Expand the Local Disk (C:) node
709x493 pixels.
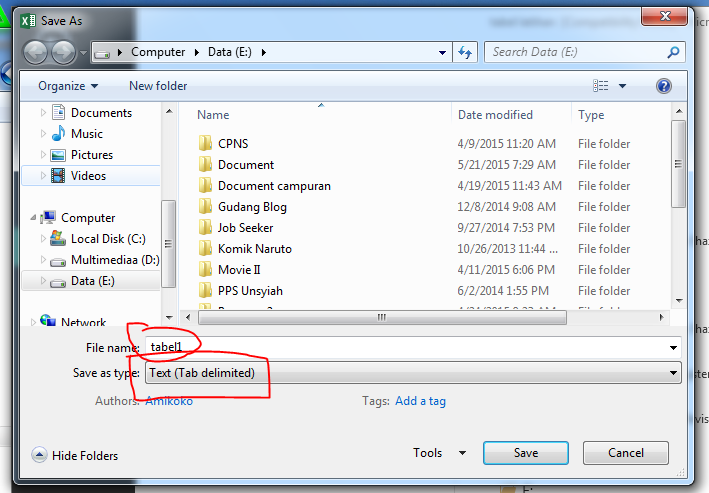click(43, 238)
